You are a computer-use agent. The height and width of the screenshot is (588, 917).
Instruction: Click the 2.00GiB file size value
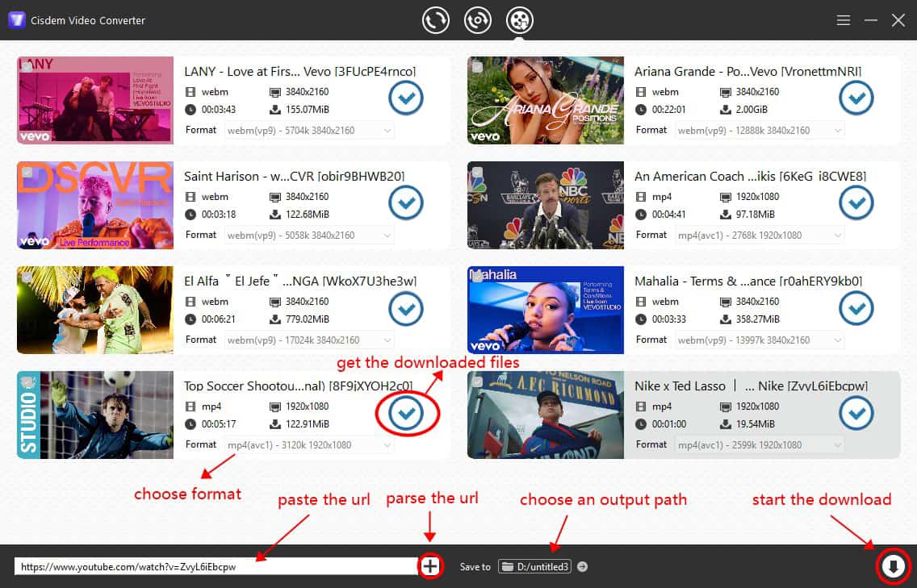[x=752, y=110]
